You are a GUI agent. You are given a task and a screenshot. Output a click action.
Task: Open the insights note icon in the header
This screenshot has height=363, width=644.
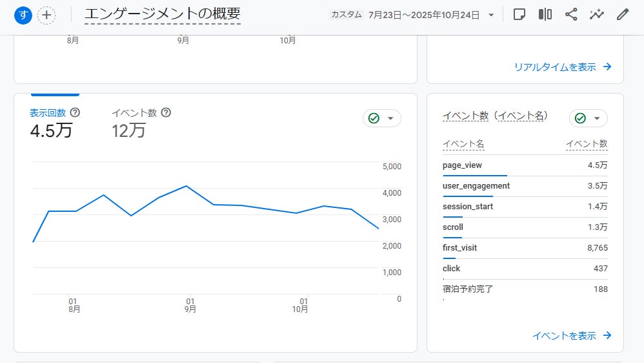point(519,14)
